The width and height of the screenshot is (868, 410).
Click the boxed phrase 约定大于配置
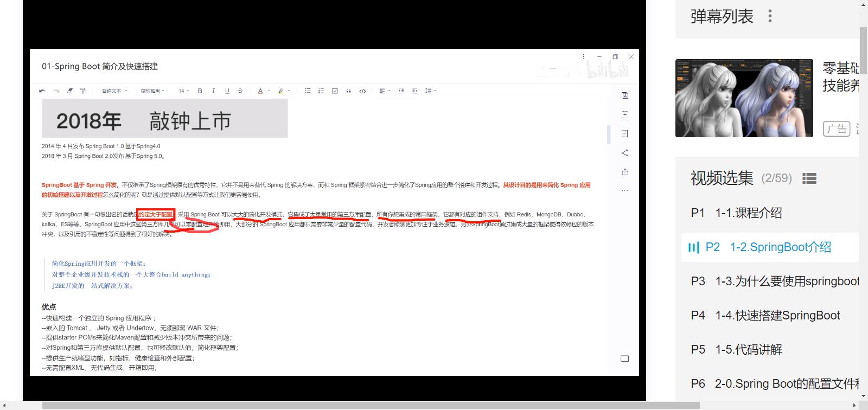click(156, 215)
